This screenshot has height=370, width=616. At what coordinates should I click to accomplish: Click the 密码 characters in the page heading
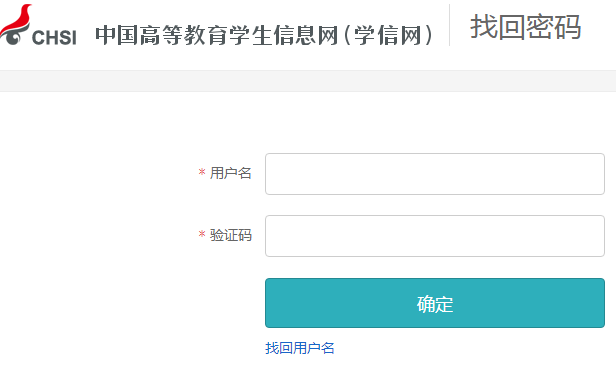click(x=554, y=27)
